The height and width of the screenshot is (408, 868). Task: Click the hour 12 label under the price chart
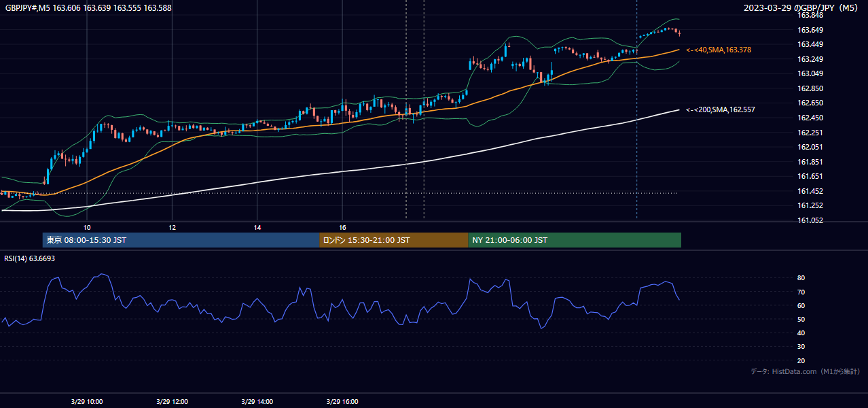(x=172, y=227)
